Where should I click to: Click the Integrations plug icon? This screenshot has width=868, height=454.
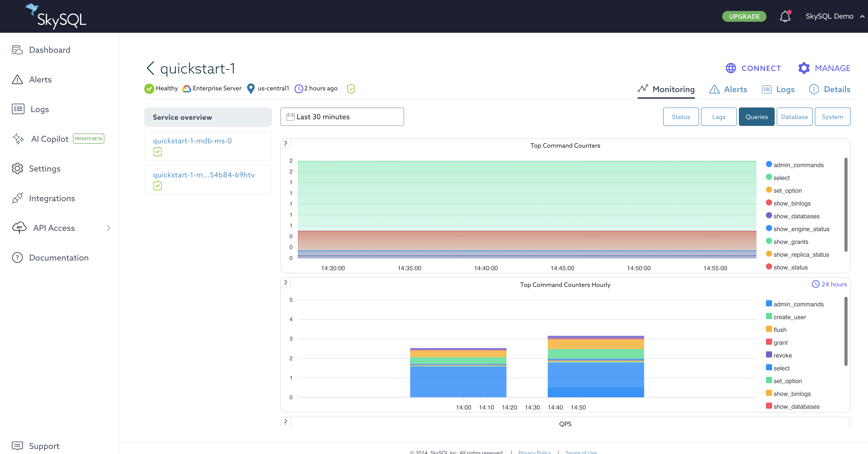point(17,198)
